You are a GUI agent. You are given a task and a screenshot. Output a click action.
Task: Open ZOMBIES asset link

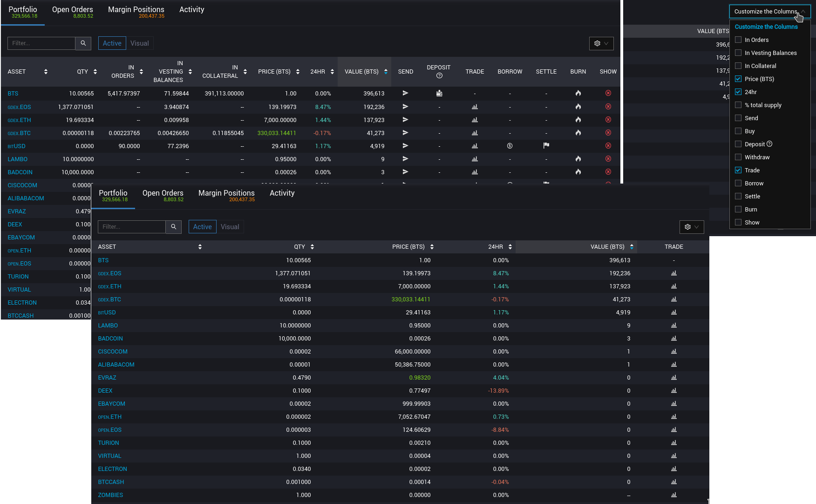click(110, 495)
